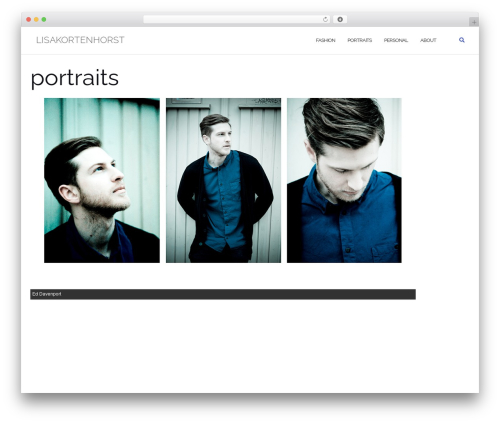Open the PERSONAL menu item

pyautogui.click(x=396, y=40)
